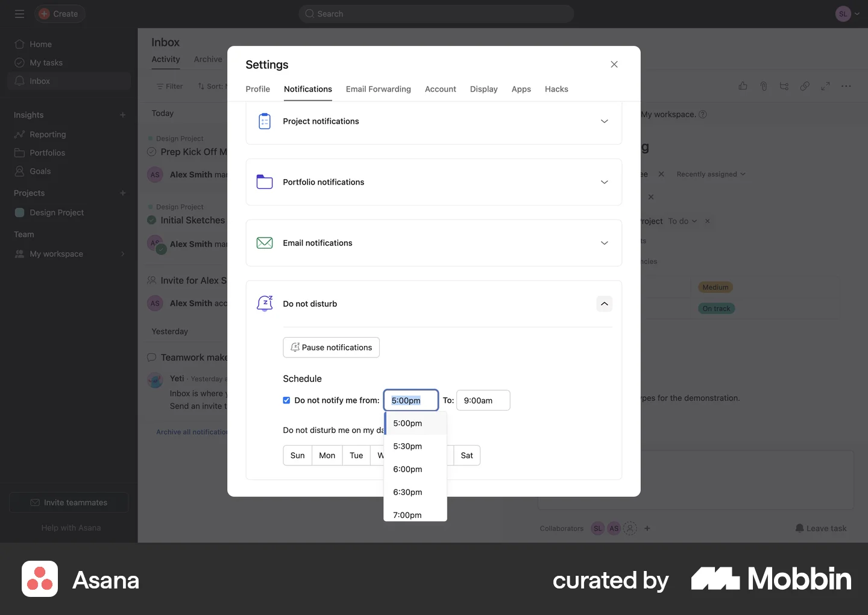Add collaborator with the plus icon

[x=647, y=529]
